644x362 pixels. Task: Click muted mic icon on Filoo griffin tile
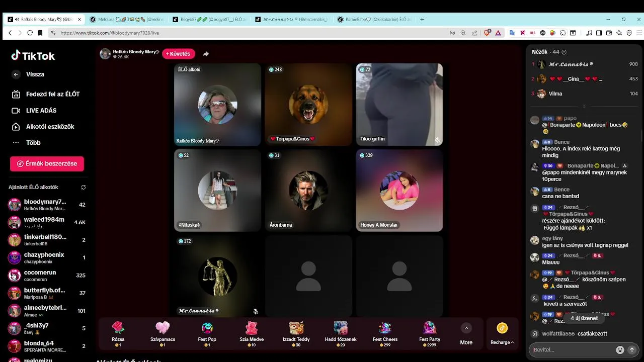click(x=437, y=140)
